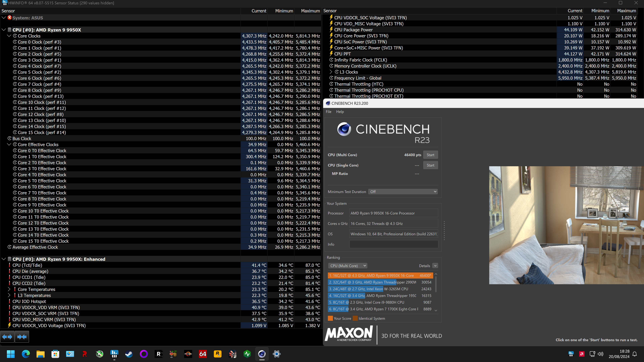
Task: Expand the Core Temperatures node
Action: pyautogui.click(x=9, y=289)
